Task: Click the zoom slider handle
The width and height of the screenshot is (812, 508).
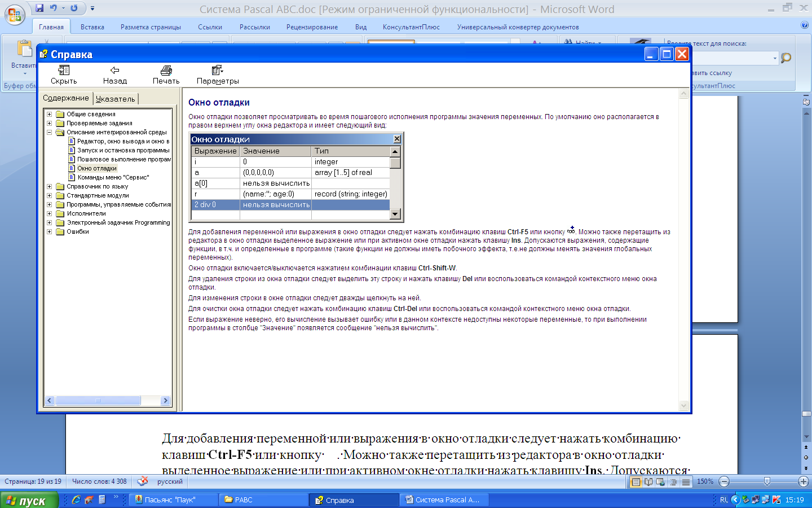Action: tap(767, 481)
